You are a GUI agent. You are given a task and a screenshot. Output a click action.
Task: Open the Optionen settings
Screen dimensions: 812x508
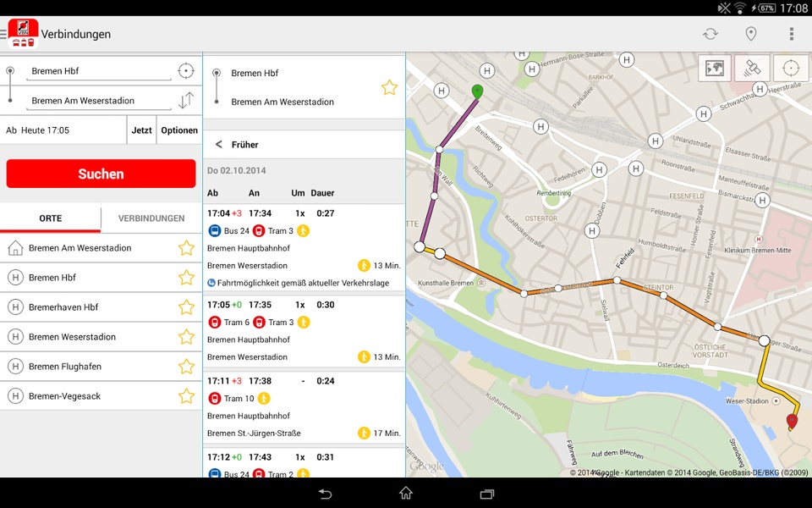179,130
